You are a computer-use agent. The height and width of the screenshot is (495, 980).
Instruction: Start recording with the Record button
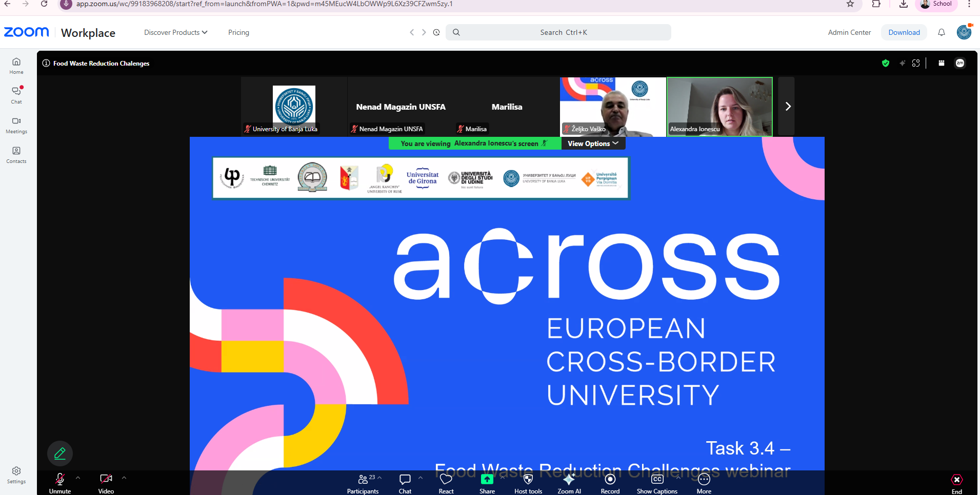pyautogui.click(x=610, y=483)
